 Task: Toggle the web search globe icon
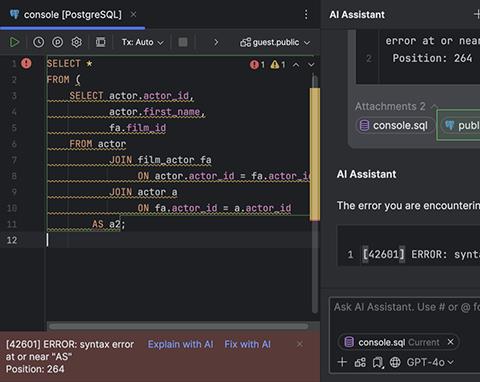[395, 362]
